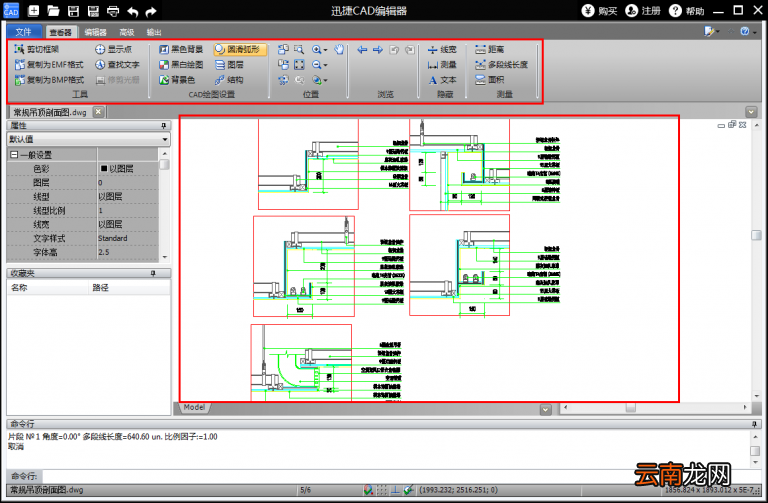This screenshot has width=768, height=503.
Task: Toggle 黑白绘图 black and white drawing
Action: click(181, 65)
